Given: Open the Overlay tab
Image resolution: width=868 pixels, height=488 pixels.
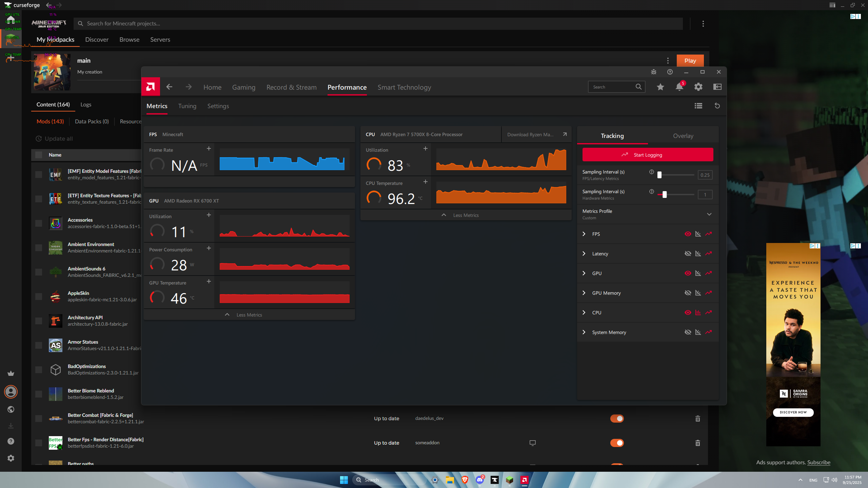Looking at the screenshot, I should pyautogui.click(x=683, y=136).
